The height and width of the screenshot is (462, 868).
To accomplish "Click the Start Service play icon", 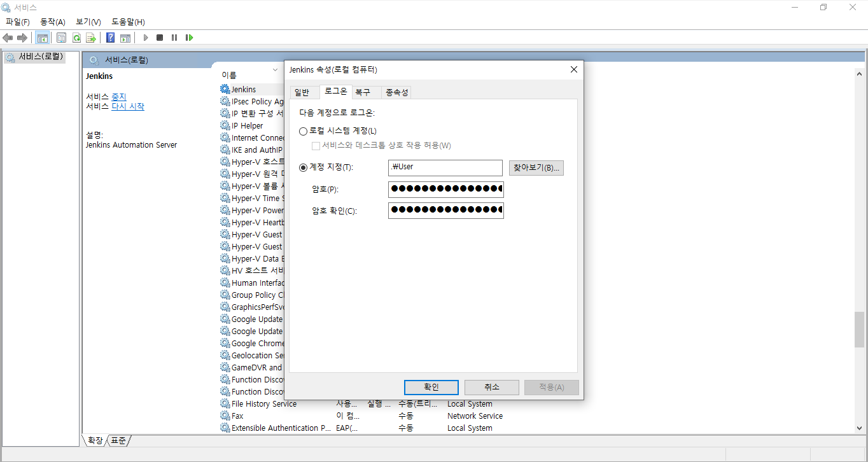I will point(146,38).
